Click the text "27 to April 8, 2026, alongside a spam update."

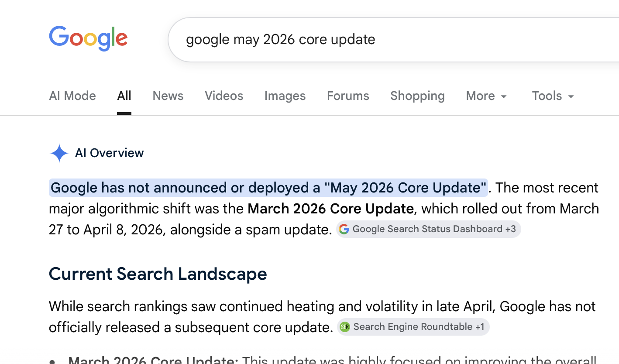(191, 230)
